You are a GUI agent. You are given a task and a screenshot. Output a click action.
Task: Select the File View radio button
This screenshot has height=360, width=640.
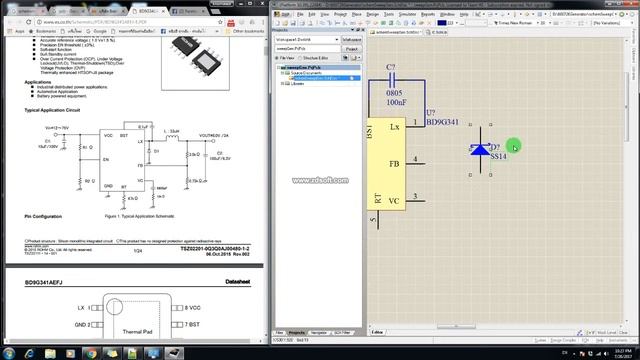[x=278, y=58]
